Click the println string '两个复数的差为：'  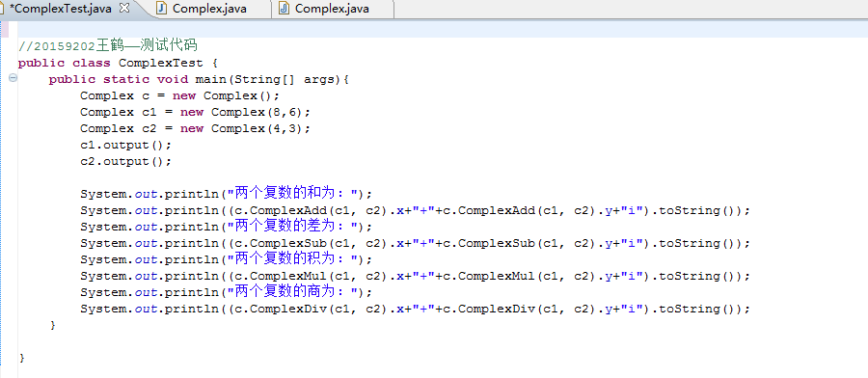pos(294,227)
